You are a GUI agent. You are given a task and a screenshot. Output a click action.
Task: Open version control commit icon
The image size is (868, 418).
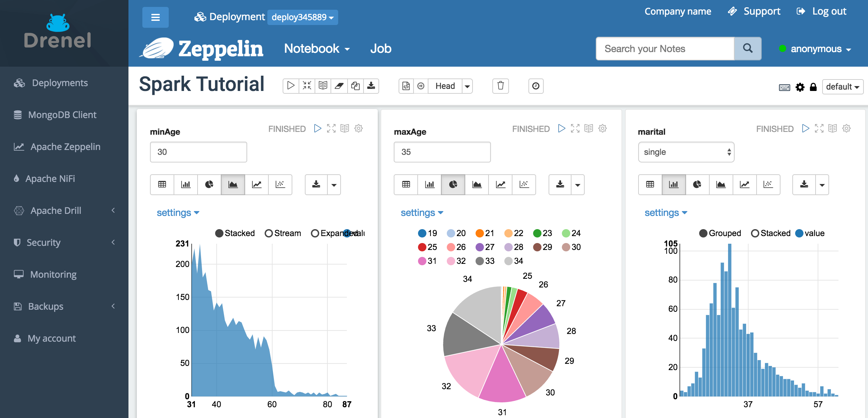coord(406,86)
